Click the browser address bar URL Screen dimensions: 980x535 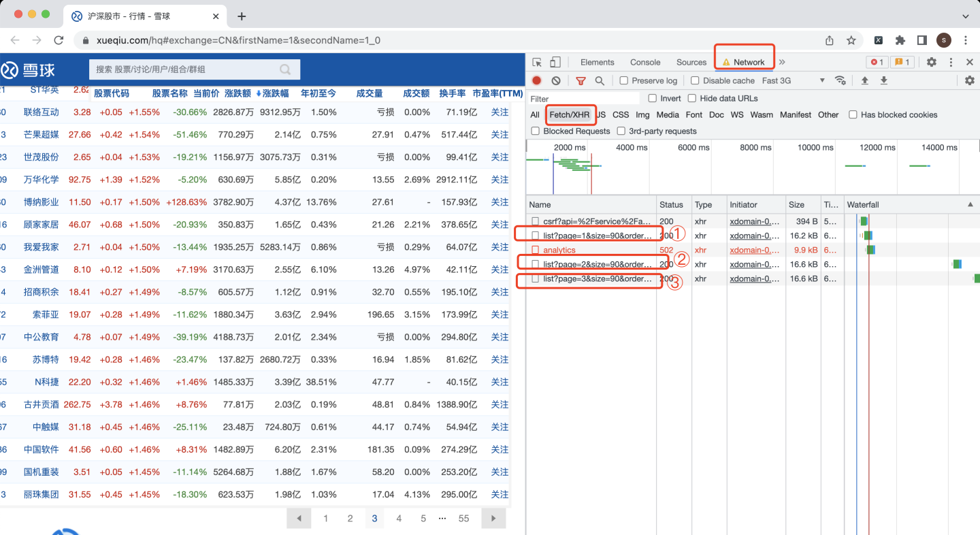238,40
